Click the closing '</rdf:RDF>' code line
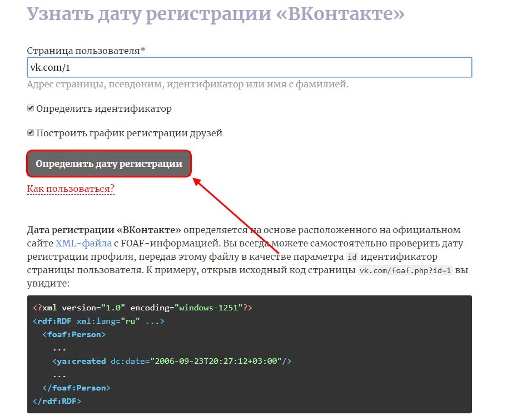 (x=57, y=401)
